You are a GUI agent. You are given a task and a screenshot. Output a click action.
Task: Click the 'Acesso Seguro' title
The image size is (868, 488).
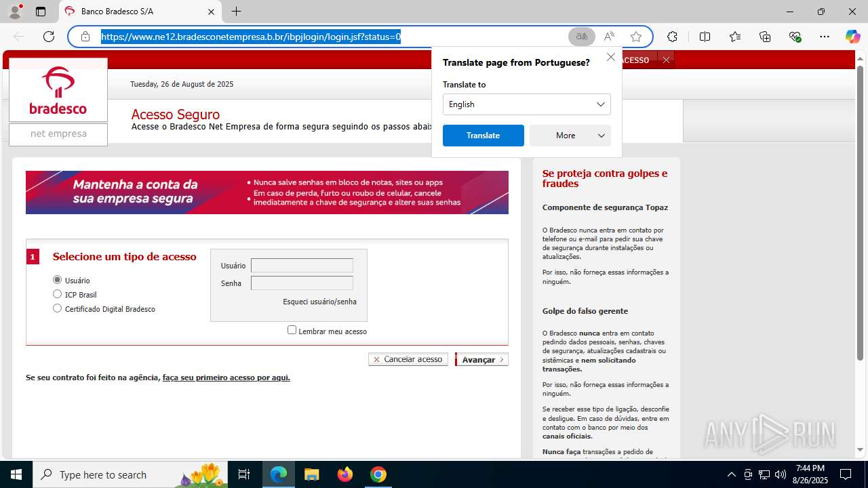[x=176, y=114]
